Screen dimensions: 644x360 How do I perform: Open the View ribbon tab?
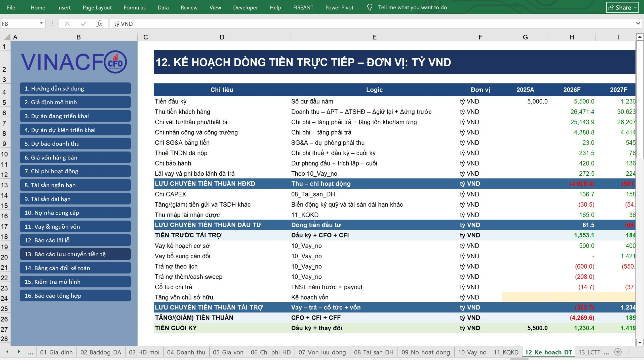click(215, 8)
